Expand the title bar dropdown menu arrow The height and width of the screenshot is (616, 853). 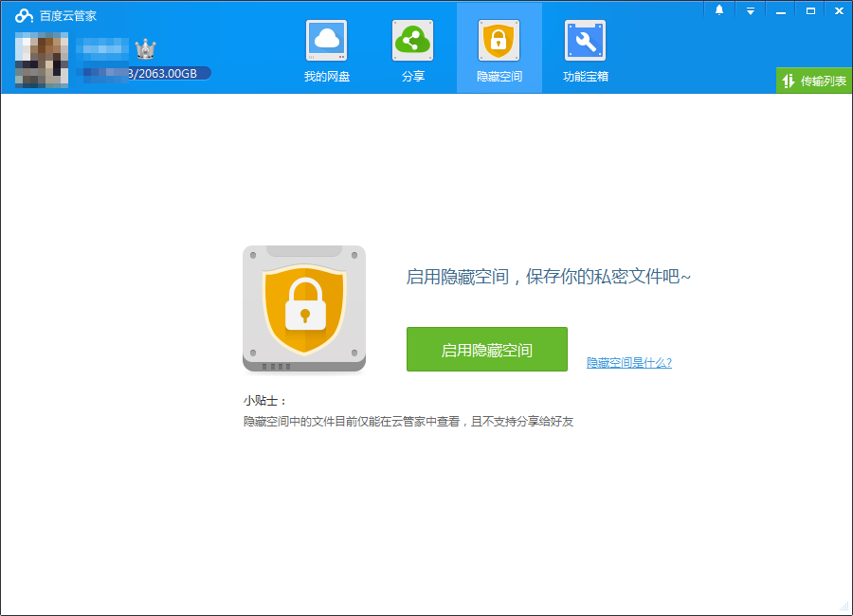[750, 10]
